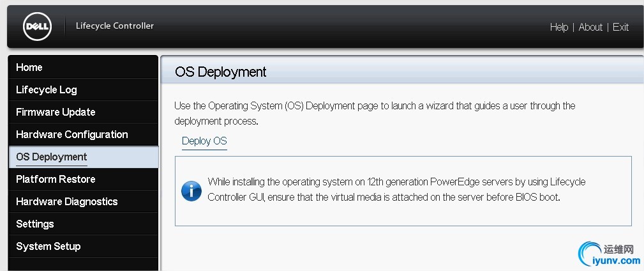Click the Dell logo icon
Viewport: 644px width, 271px height.
click(38, 27)
